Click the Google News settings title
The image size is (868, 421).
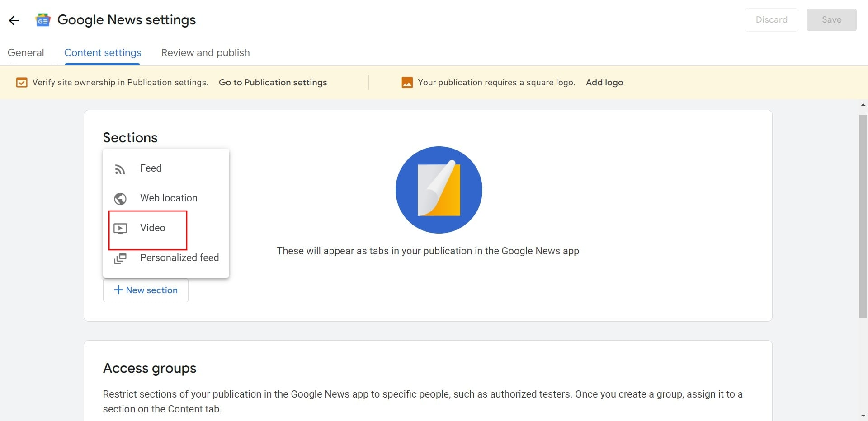127,20
